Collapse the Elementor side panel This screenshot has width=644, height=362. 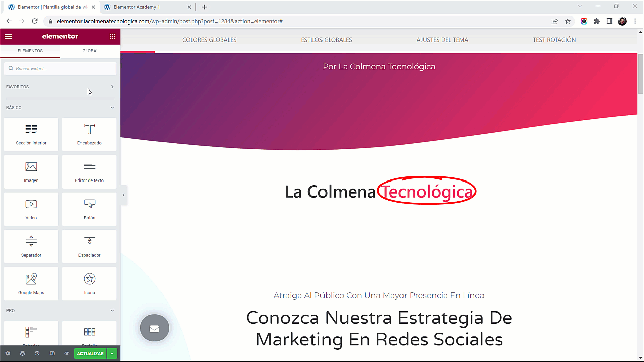[124, 195]
